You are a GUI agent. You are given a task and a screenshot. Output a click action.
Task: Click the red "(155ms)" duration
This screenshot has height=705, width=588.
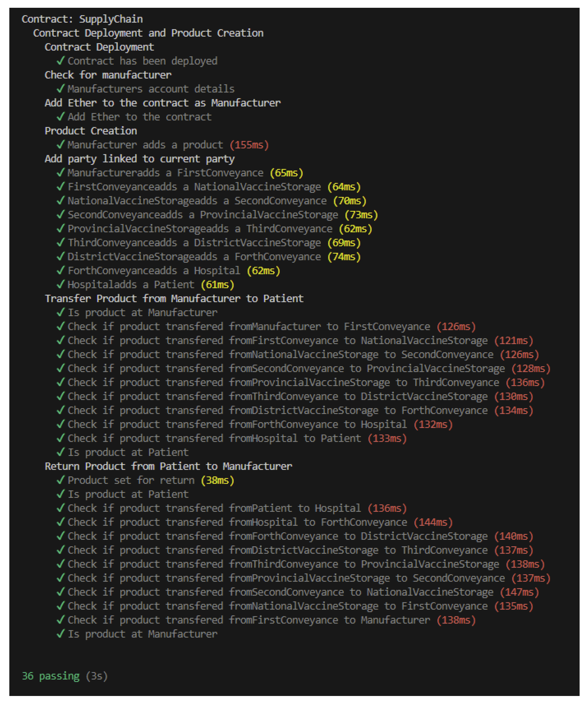coord(249,145)
